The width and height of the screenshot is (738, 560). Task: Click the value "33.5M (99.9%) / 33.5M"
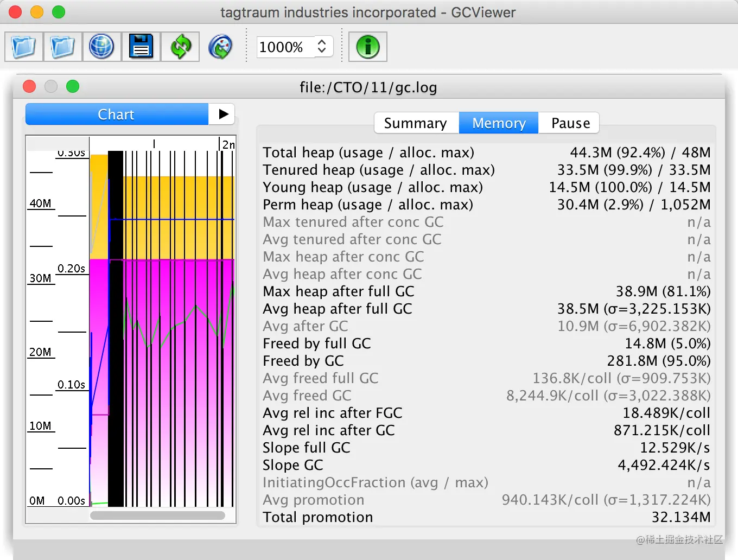pos(634,170)
